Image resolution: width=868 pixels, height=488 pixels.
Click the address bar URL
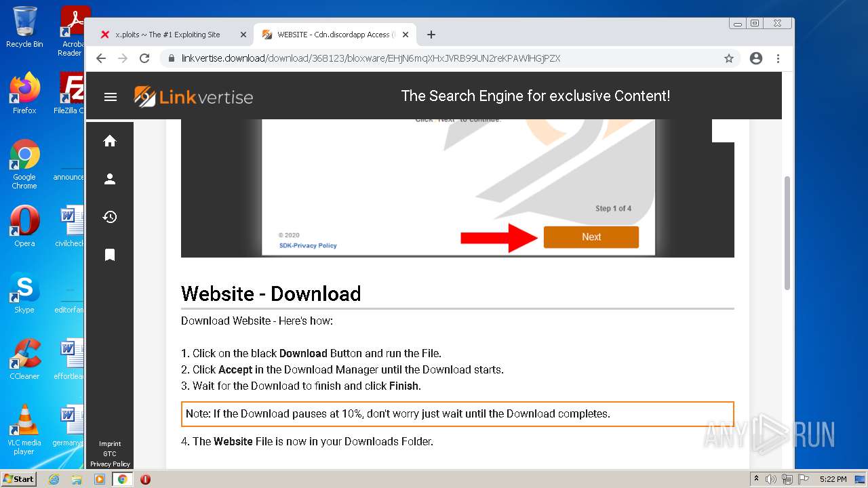coord(371,58)
